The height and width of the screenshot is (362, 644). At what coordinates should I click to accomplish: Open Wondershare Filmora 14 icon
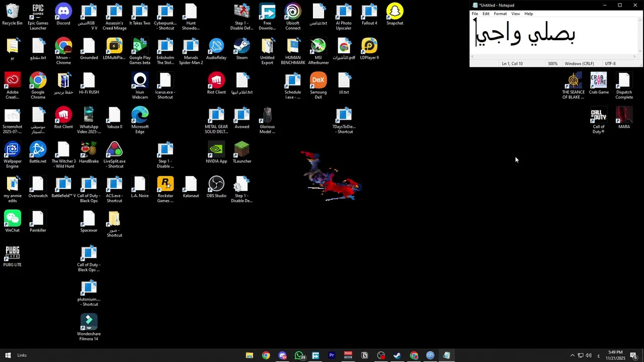click(89, 328)
